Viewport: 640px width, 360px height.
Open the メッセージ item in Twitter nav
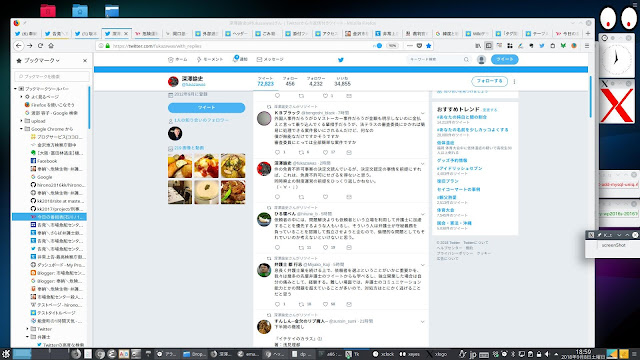click(270, 60)
